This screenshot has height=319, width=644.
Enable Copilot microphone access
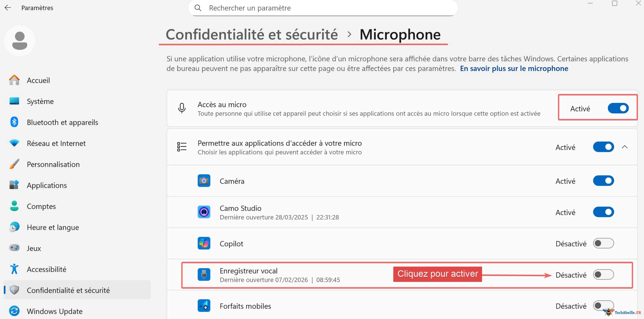click(x=603, y=243)
